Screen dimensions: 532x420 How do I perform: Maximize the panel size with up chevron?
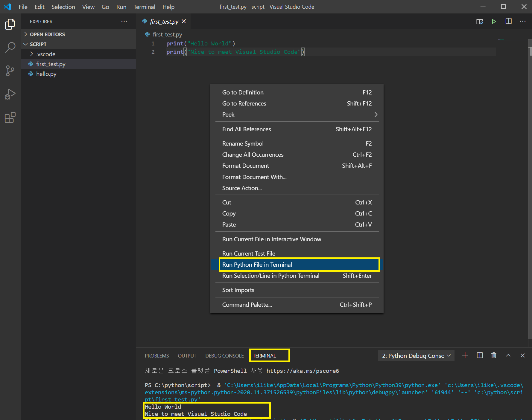coord(508,355)
